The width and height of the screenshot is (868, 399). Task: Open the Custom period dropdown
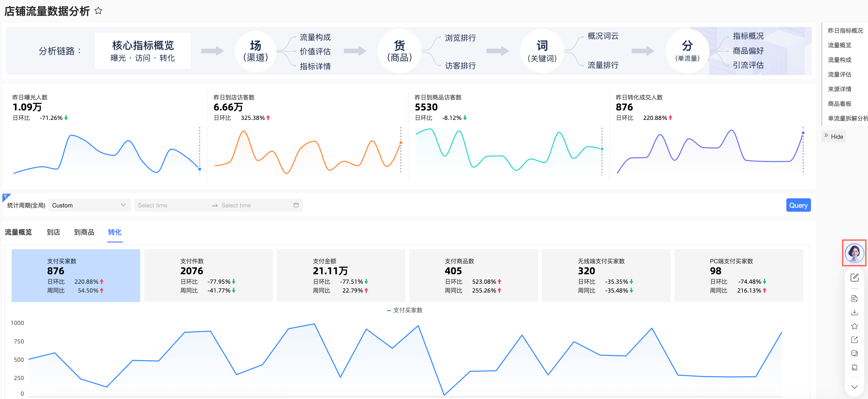[89, 205]
